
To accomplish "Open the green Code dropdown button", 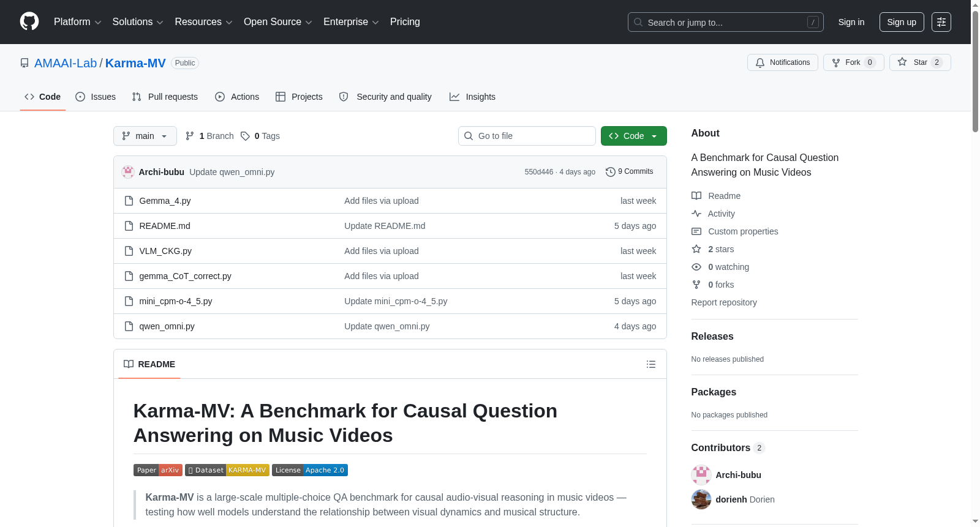I will tap(634, 136).
